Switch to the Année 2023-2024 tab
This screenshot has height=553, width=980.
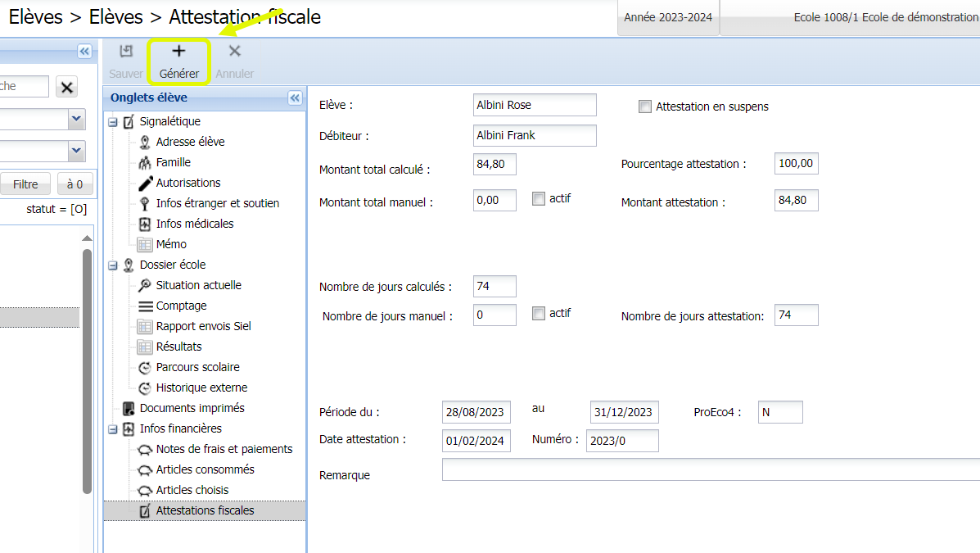[667, 18]
